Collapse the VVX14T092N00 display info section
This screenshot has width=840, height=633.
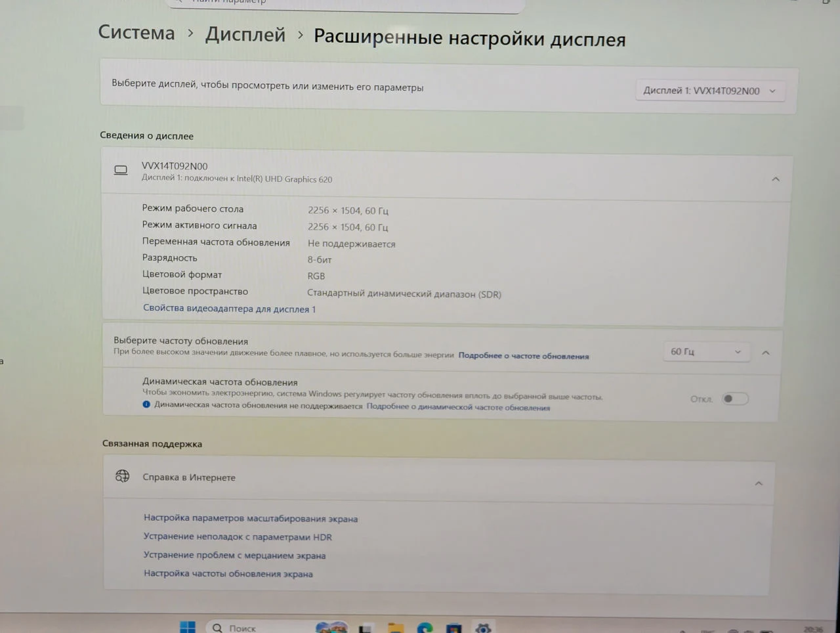pos(776,179)
